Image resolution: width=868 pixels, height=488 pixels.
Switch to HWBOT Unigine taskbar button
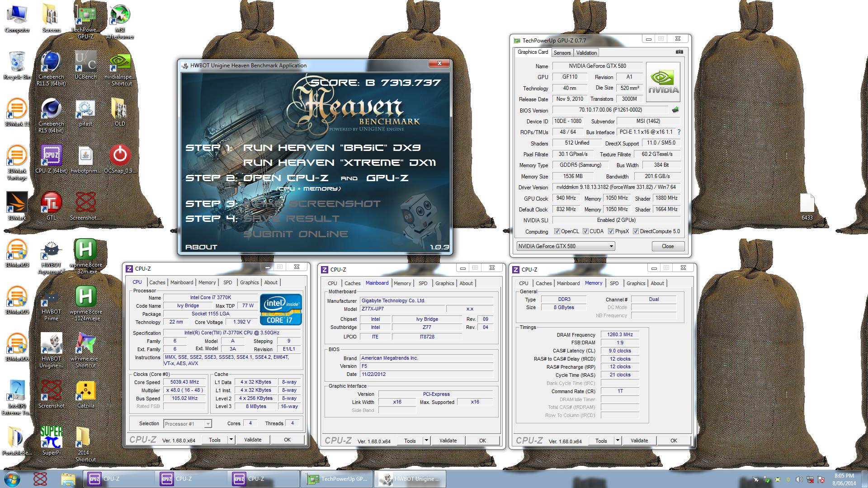pos(410,479)
